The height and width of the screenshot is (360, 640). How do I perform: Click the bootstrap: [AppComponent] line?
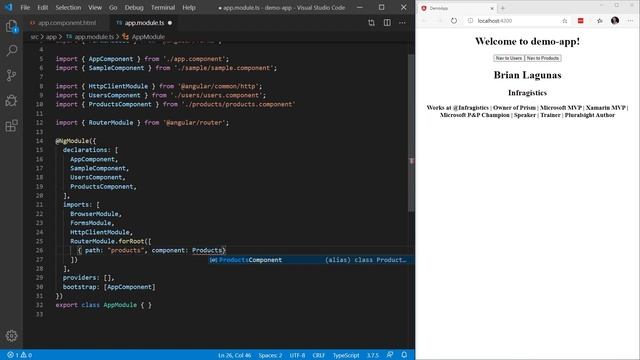[x=109, y=287]
